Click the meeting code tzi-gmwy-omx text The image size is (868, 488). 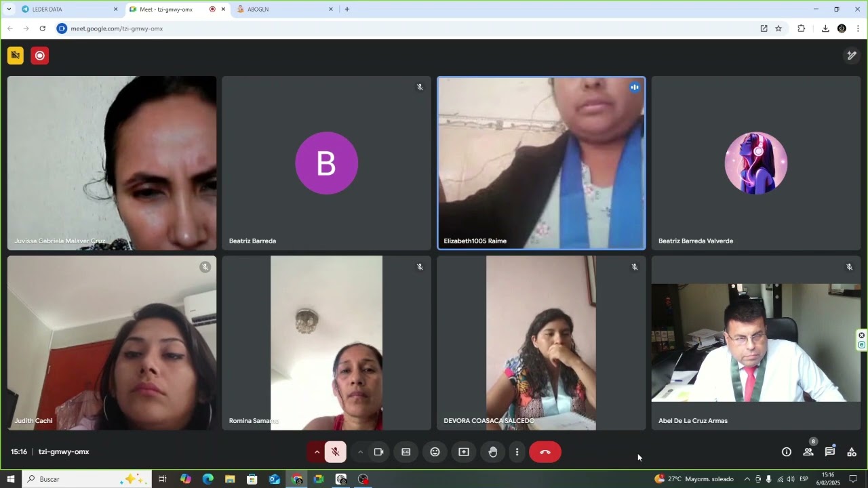click(x=64, y=452)
